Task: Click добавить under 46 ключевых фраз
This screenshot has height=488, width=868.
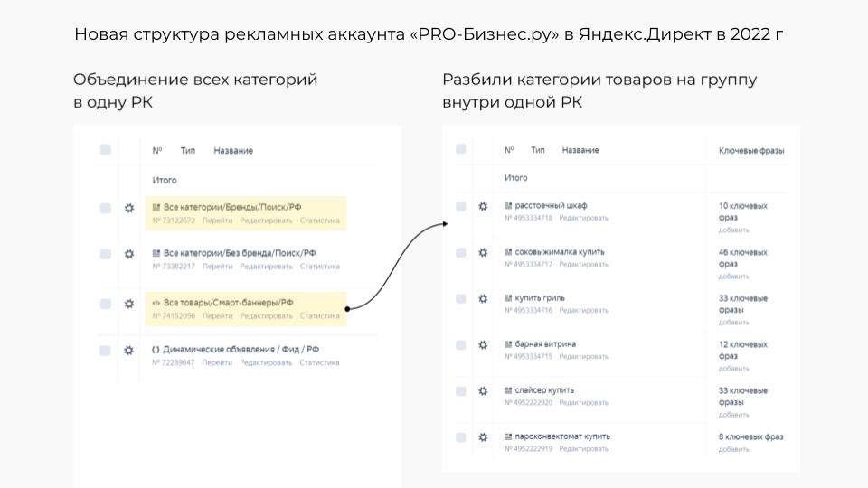Action: 733,277
